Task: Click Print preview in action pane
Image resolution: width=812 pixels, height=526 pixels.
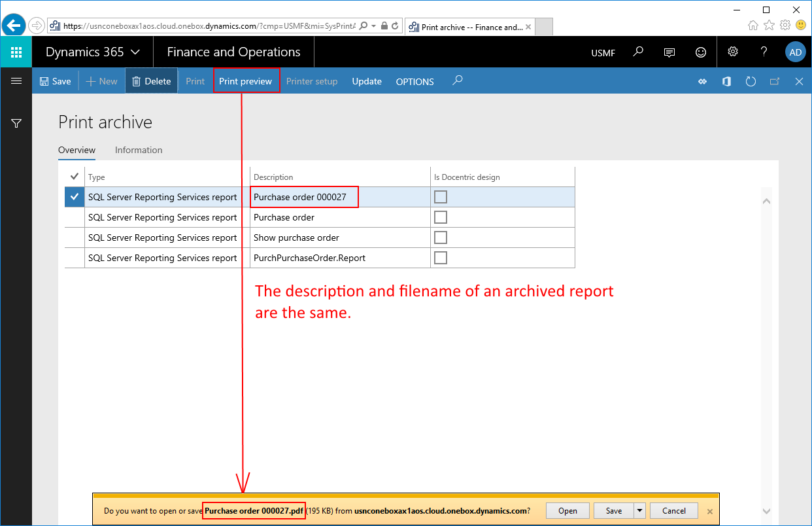Action: click(x=245, y=82)
